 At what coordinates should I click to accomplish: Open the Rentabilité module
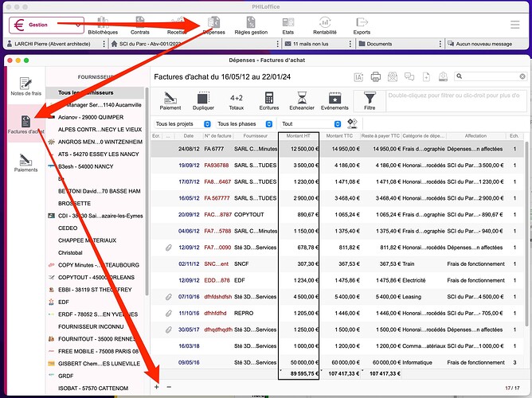coord(325,25)
